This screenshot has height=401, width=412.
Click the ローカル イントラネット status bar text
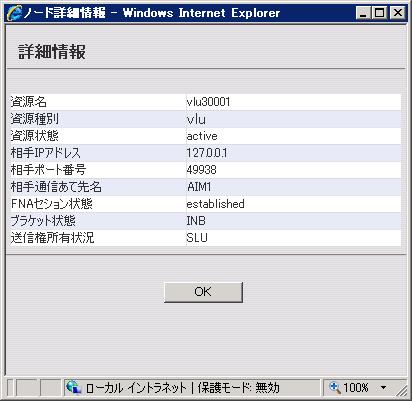coord(136,388)
